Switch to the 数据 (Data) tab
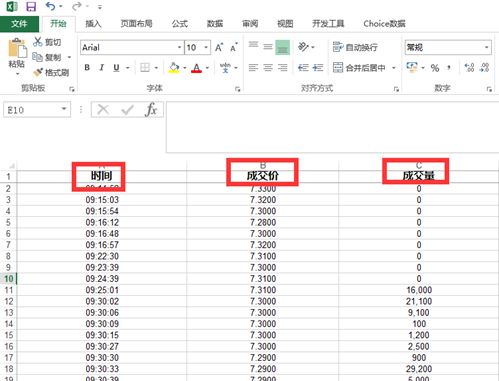Screen dimensions: 499x381 point(215,24)
